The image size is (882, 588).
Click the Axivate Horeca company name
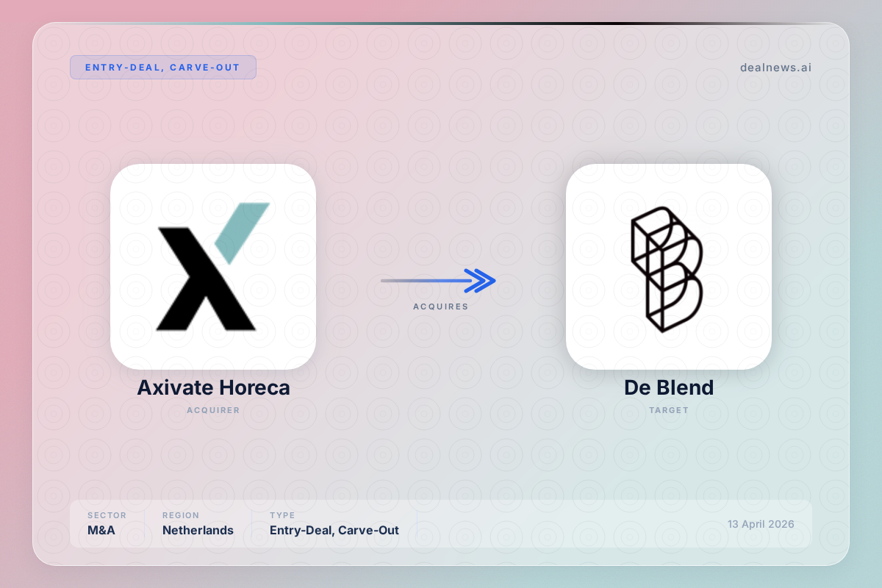213,388
